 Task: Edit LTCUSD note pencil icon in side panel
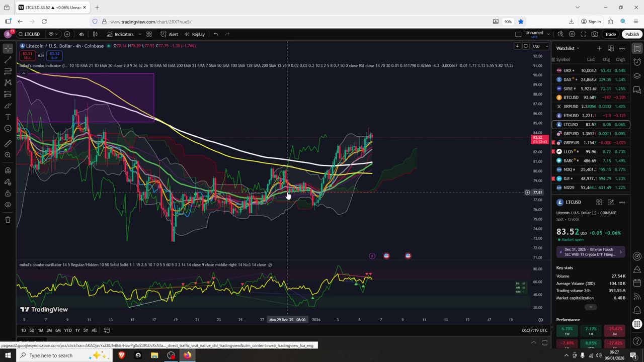point(610,202)
